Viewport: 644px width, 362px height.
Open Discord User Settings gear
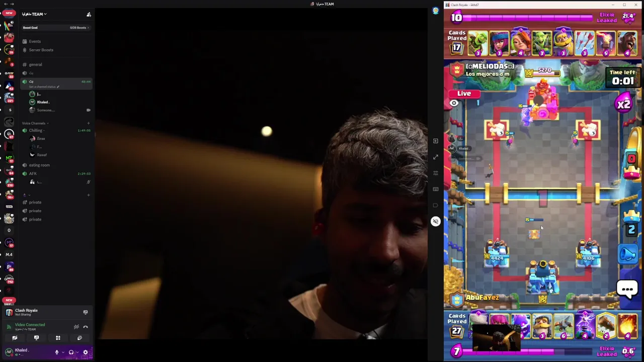point(86,352)
